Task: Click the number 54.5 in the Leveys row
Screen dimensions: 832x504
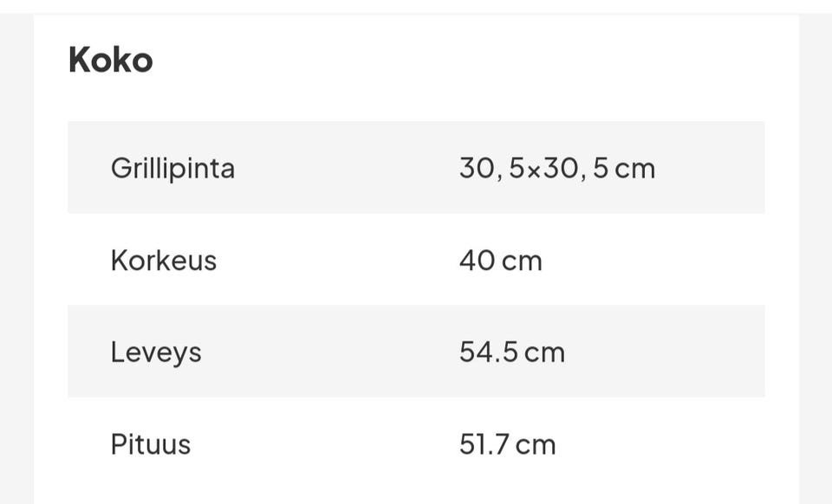Action: pos(489,352)
